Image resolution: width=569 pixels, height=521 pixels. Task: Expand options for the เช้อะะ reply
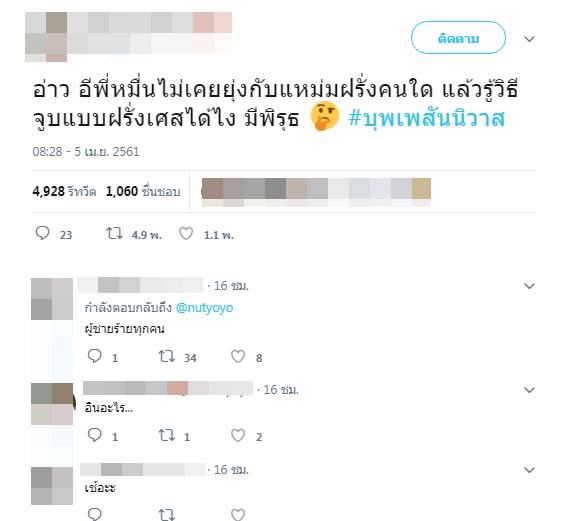point(529,470)
